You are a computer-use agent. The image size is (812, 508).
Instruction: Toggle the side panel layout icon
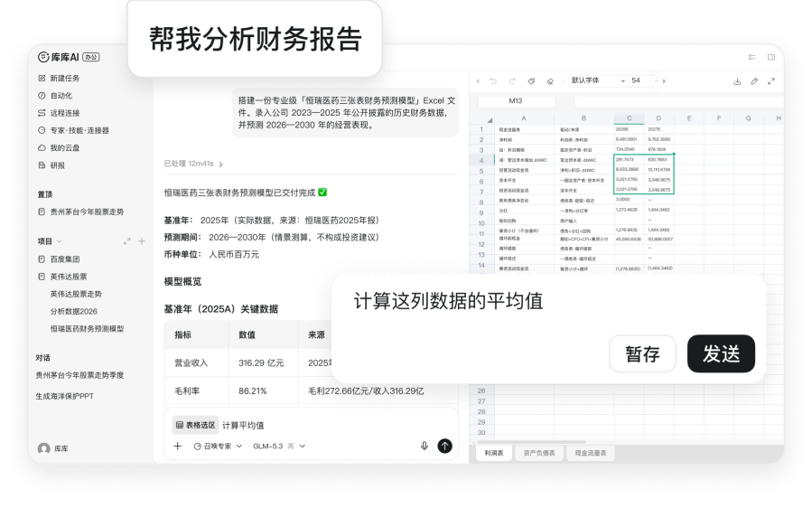[771, 57]
